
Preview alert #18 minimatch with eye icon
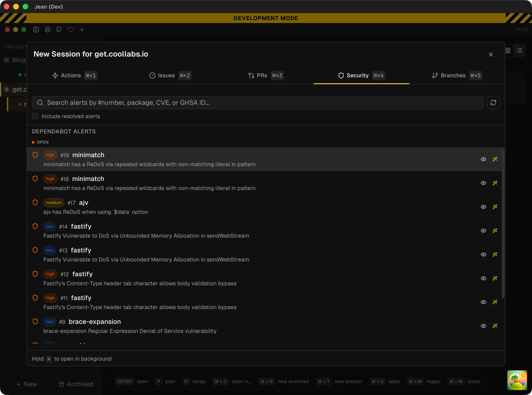(483, 183)
